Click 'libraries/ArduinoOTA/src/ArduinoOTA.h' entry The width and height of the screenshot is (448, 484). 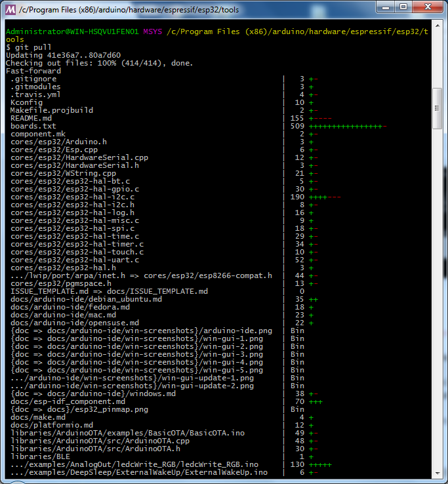(x=95, y=449)
